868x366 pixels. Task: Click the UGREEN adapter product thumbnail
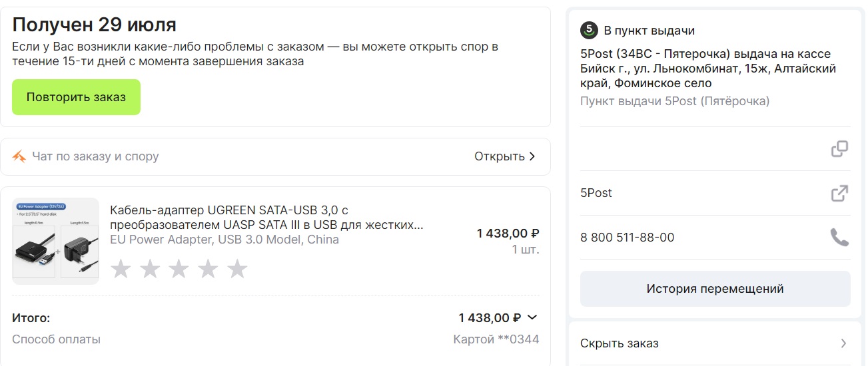pyautogui.click(x=56, y=241)
